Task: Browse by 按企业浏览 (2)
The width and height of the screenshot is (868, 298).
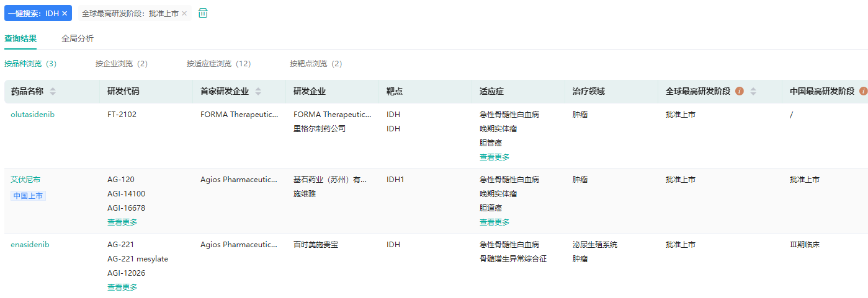Action: tap(122, 63)
